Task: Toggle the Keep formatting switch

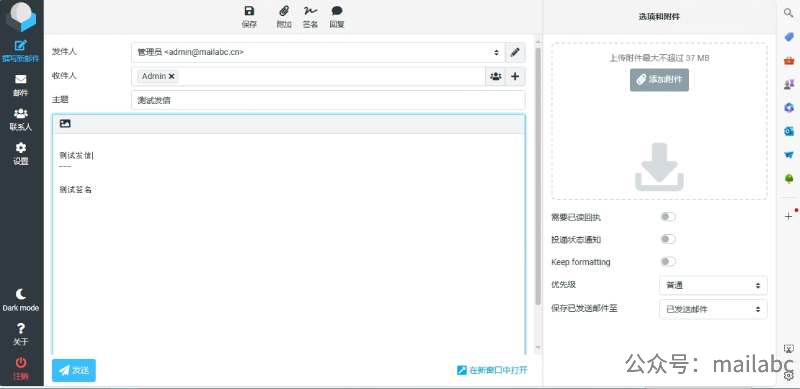Action: point(668,261)
